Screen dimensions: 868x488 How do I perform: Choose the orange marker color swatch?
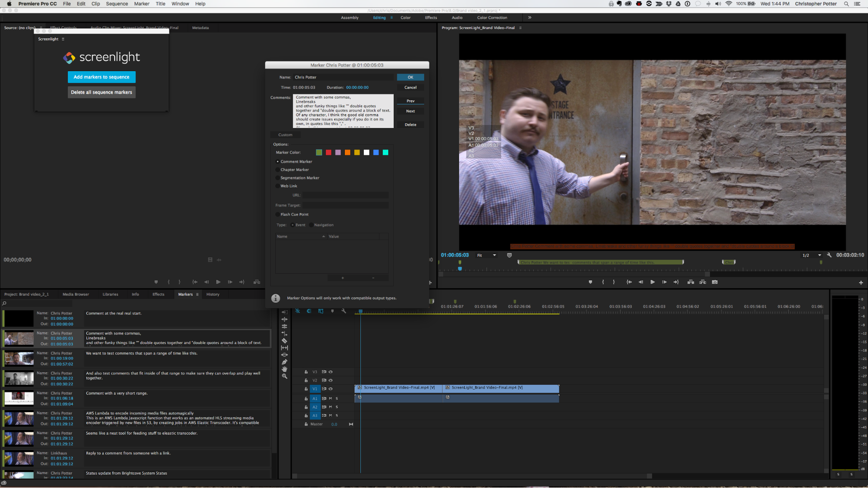pos(347,152)
